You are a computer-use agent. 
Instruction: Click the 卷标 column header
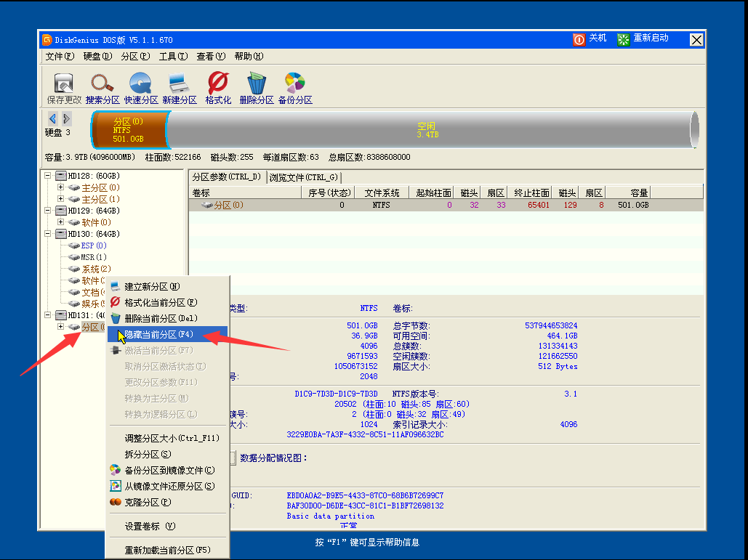tap(246, 192)
